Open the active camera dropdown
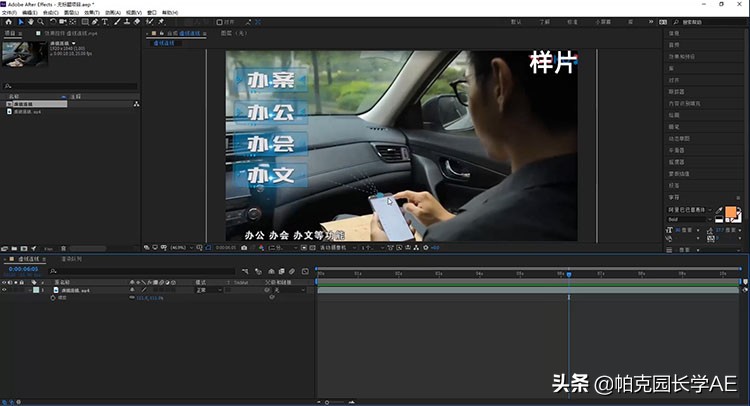The image size is (750, 406). pyautogui.click(x=338, y=248)
